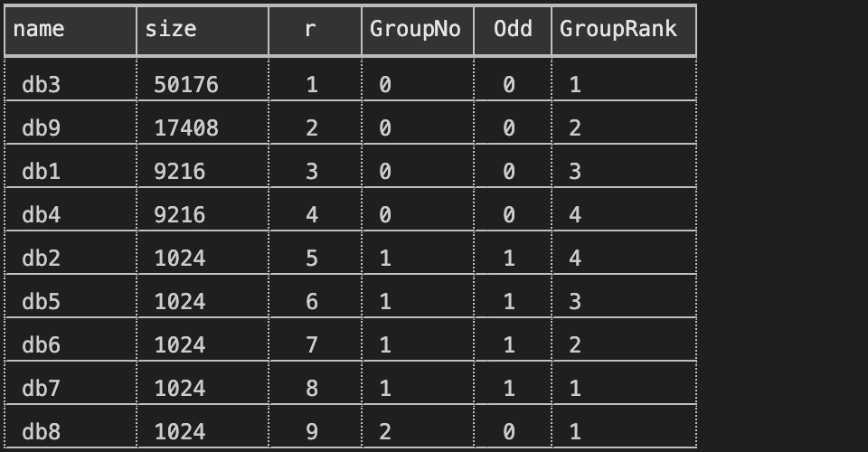868x452 pixels.
Task: Click the GroupNo column header
Action: (418, 30)
